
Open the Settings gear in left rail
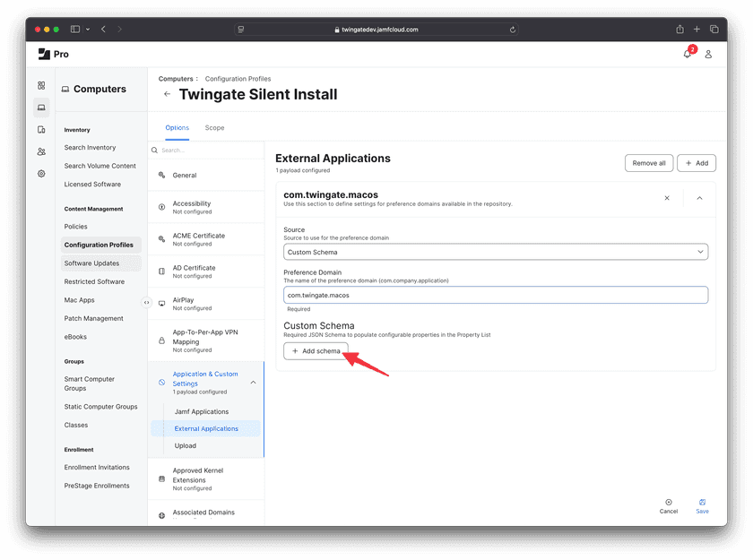click(x=41, y=174)
